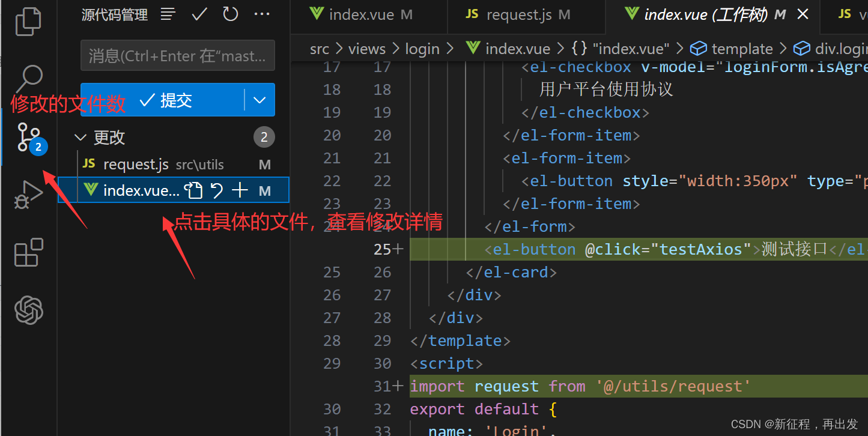The width and height of the screenshot is (868, 436).
Task: Click the <script> tag line
Action: click(x=446, y=363)
